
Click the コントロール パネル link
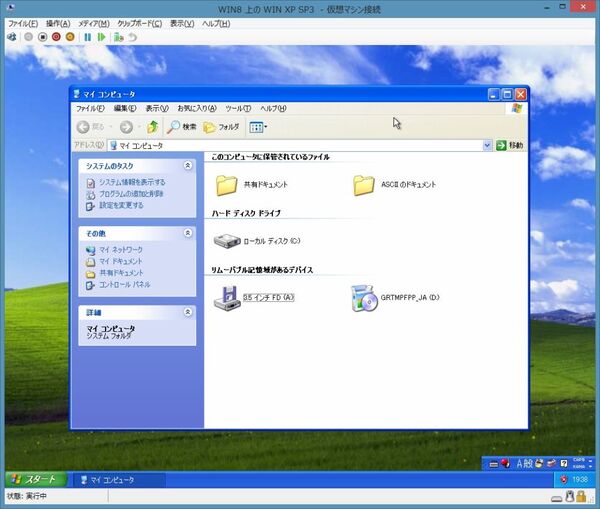[x=124, y=285]
